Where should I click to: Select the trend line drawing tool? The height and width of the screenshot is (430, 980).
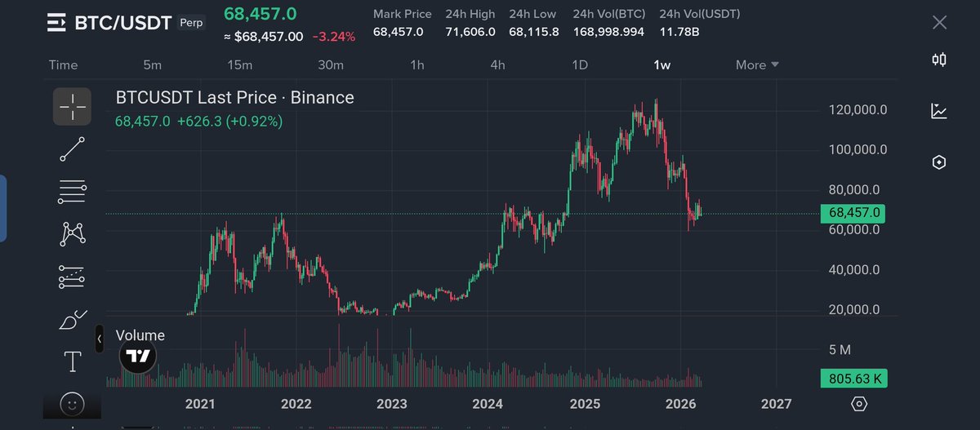coord(72,149)
